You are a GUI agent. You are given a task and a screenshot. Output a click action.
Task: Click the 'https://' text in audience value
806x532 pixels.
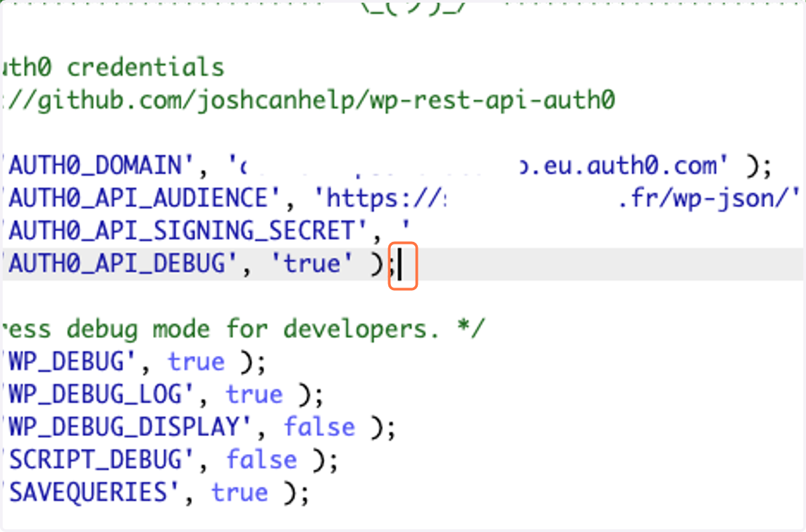(384, 198)
